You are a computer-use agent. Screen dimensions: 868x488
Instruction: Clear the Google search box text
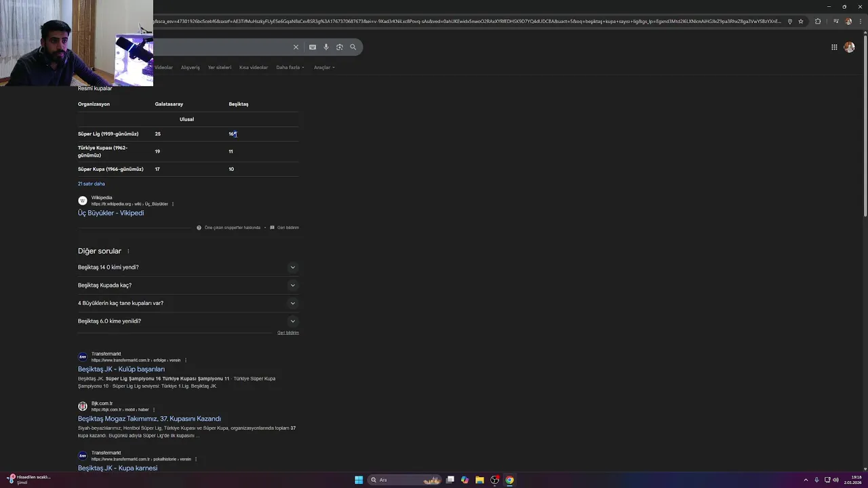tap(296, 47)
